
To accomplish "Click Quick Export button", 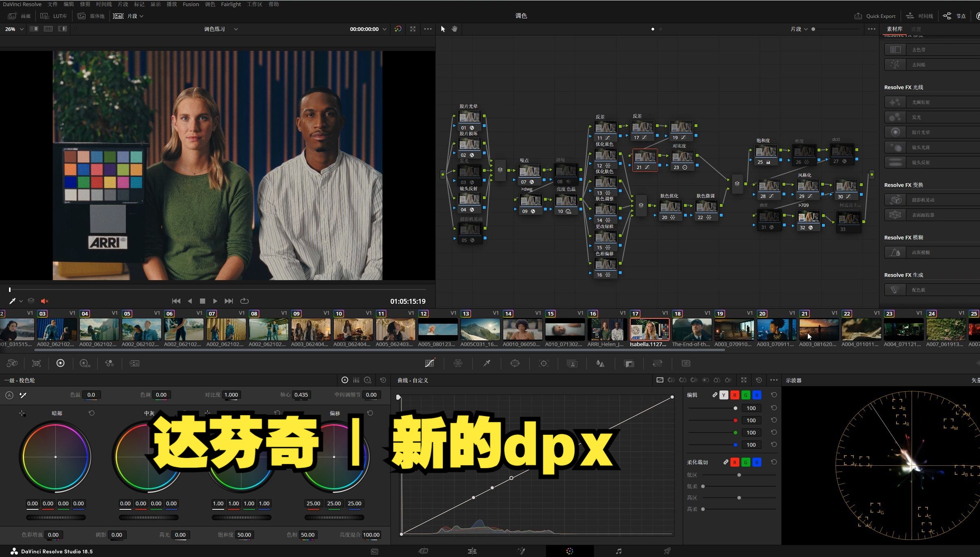I will point(875,16).
